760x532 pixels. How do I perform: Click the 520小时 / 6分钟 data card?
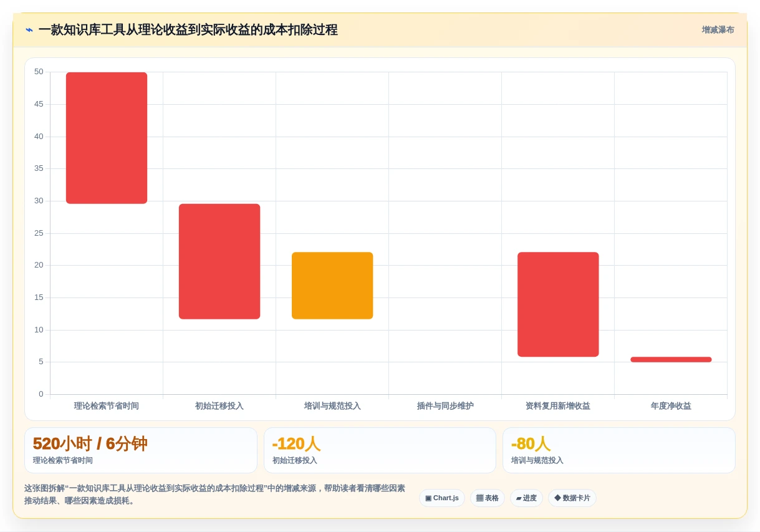pyautogui.click(x=141, y=450)
